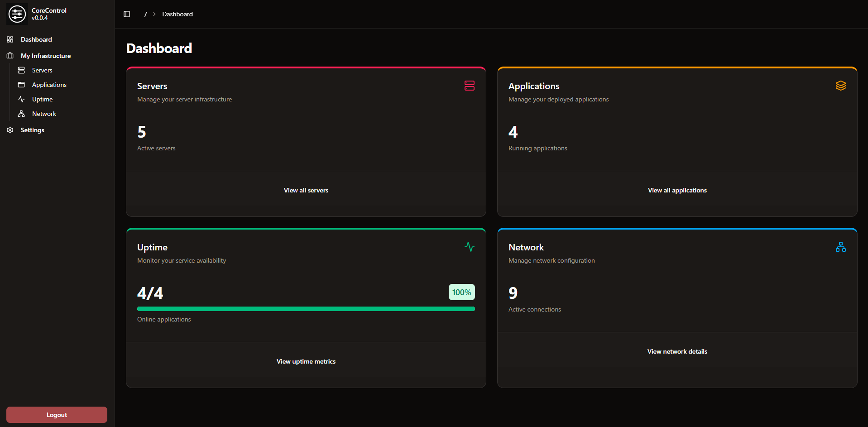Open View uptime metrics link
868x427 pixels.
pyautogui.click(x=306, y=361)
